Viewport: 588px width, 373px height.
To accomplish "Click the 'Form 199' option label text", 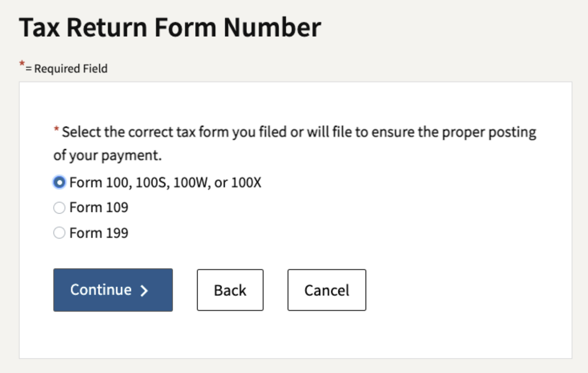I will pos(99,233).
